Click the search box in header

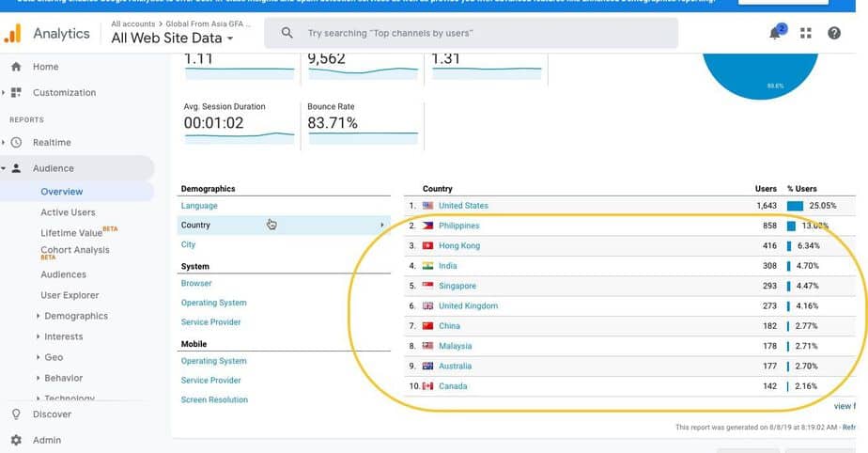479,34
